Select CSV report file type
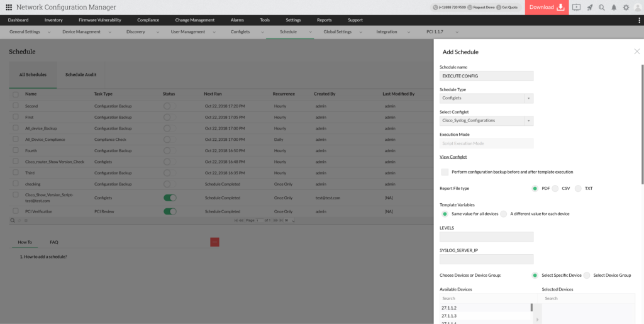This screenshot has width=644, height=324. tap(555, 188)
